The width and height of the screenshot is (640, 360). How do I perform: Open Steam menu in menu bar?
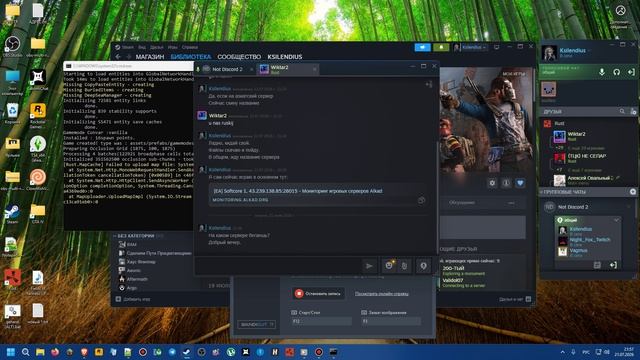click(127, 47)
